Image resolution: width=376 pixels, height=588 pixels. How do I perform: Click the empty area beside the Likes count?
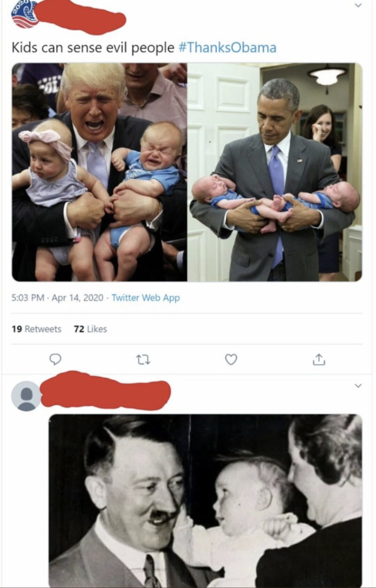point(234,329)
